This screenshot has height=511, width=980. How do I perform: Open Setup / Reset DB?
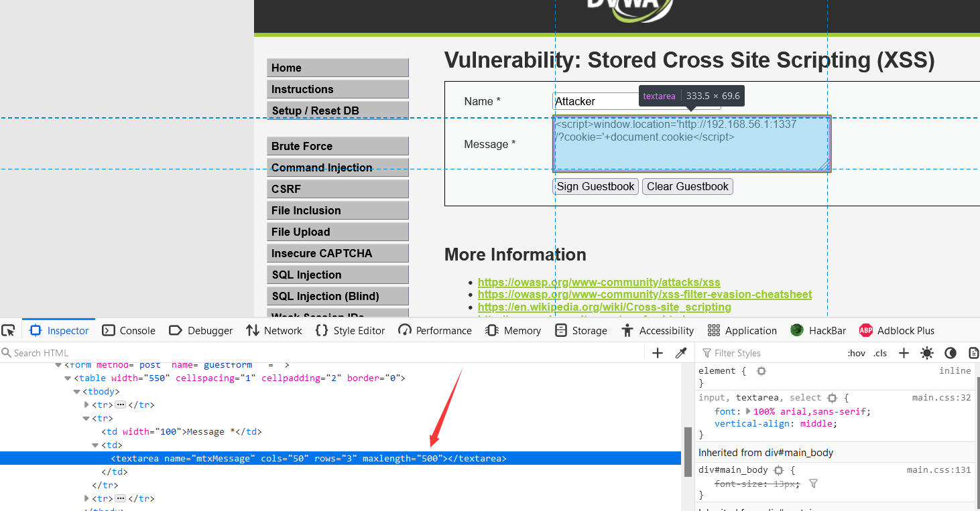[338, 111]
